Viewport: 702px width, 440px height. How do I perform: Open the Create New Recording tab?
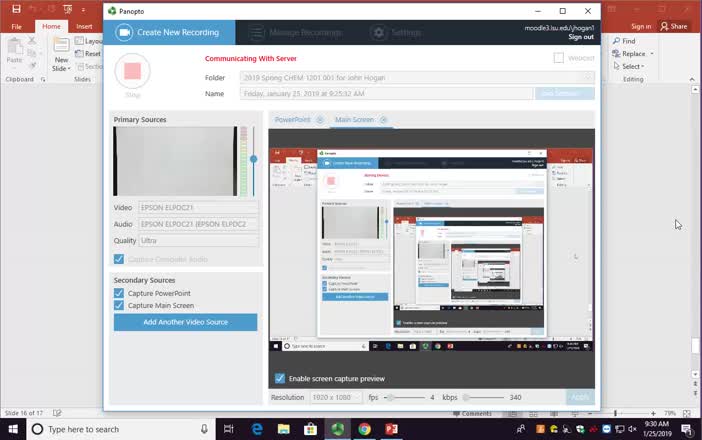click(169, 32)
